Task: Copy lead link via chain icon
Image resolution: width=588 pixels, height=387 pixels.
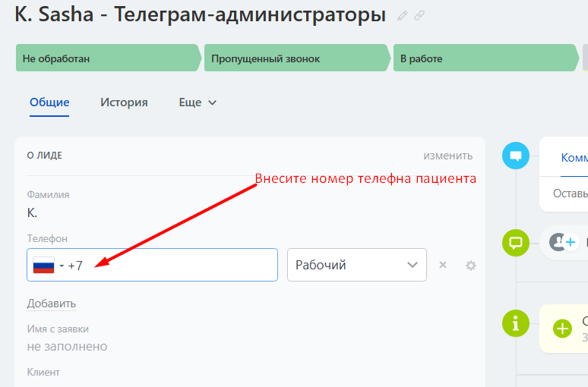Action: point(419,15)
